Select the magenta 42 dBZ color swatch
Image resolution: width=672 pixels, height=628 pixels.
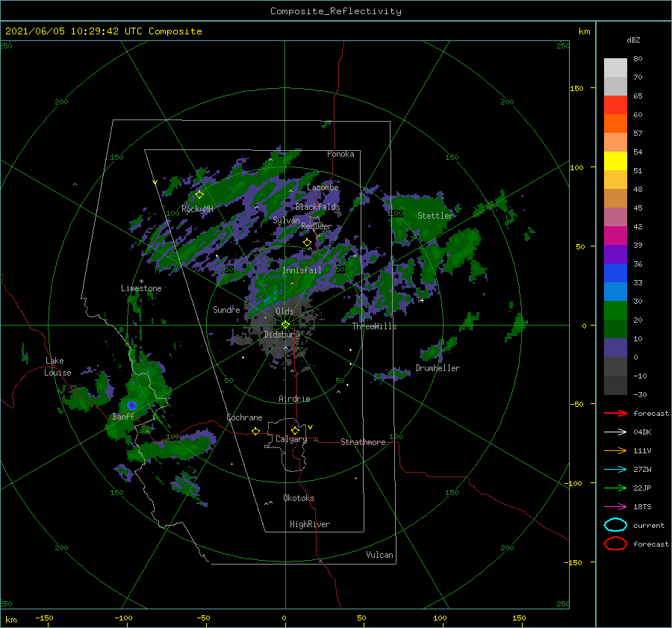[615, 235]
